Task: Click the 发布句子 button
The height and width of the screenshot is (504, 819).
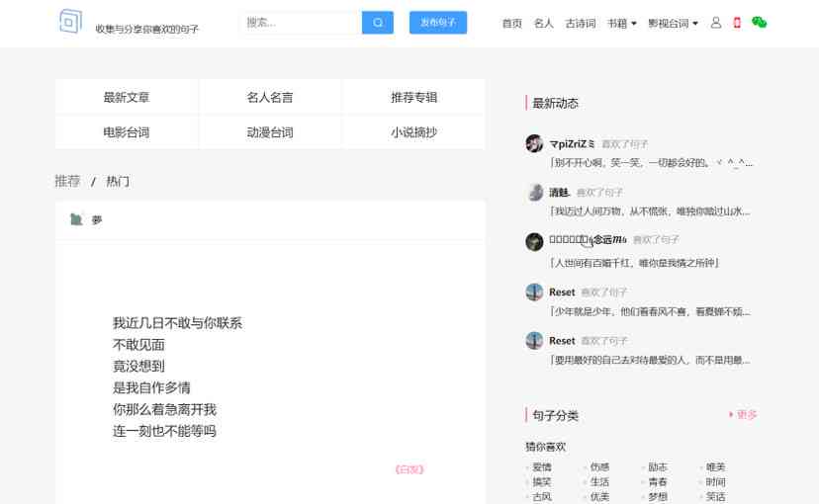Action: 438,23
